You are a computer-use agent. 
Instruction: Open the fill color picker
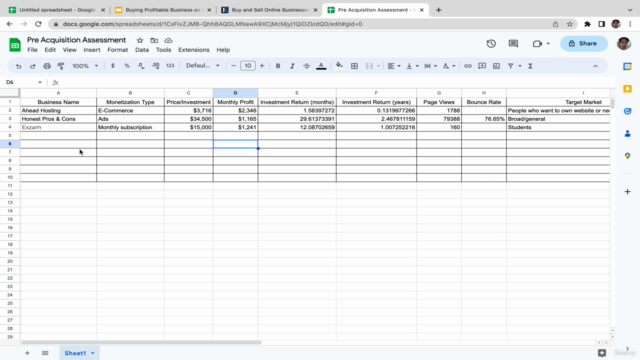pos(339,66)
